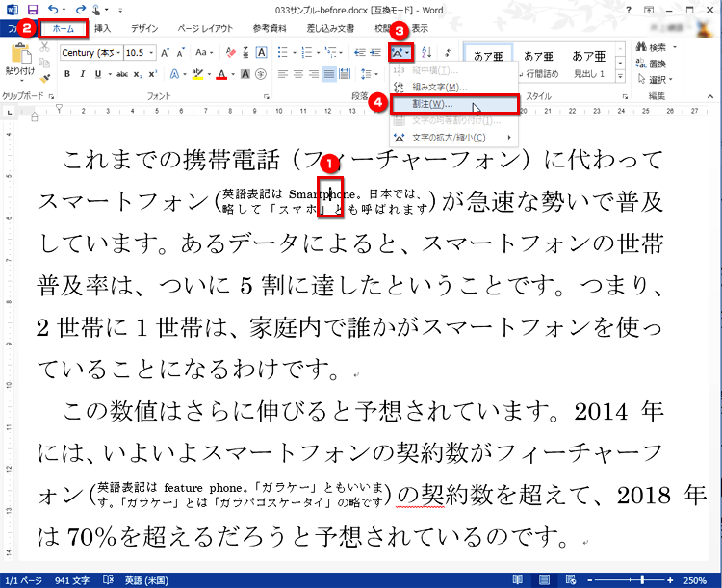Open the Numbering list dropdown arrow
The width and height of the screenshot is (722, 588).
pyautogui.click(x=318, y=53)
